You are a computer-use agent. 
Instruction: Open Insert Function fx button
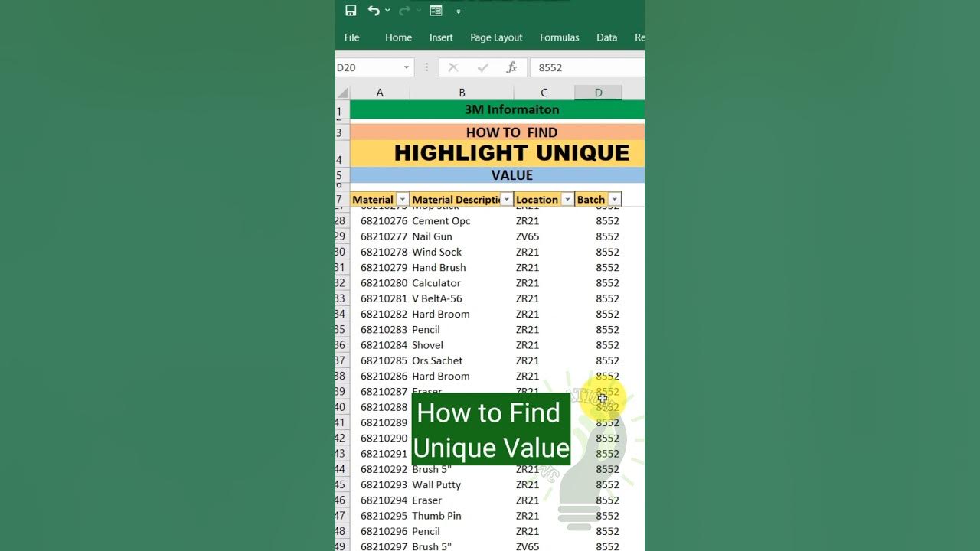click(512, 67)
